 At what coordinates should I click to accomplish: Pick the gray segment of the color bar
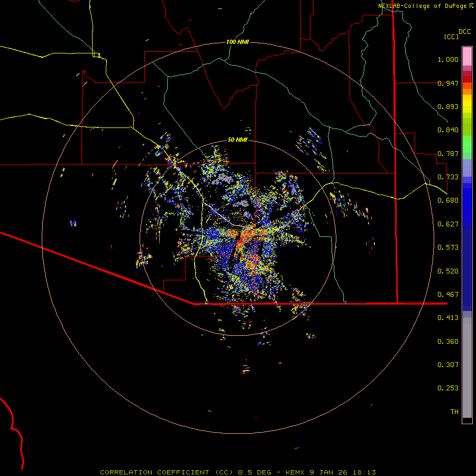[467, 368]
